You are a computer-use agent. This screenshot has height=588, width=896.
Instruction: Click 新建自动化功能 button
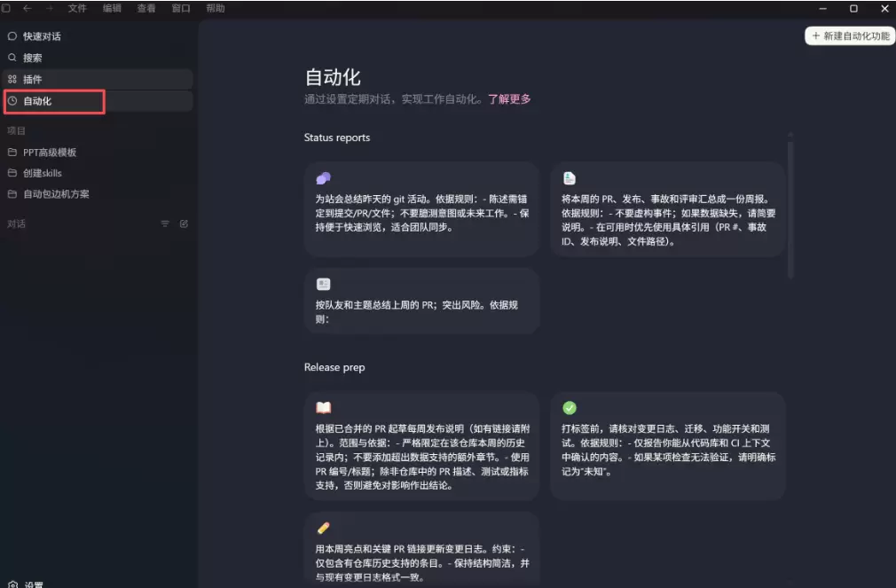[850, 36]
